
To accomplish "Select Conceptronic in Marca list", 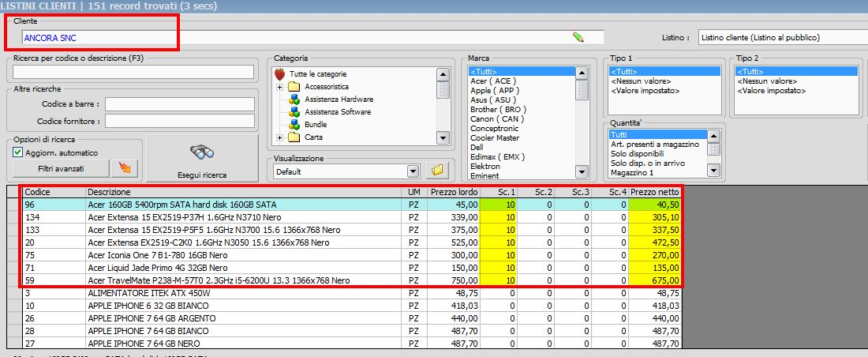I will click(492, 128).
